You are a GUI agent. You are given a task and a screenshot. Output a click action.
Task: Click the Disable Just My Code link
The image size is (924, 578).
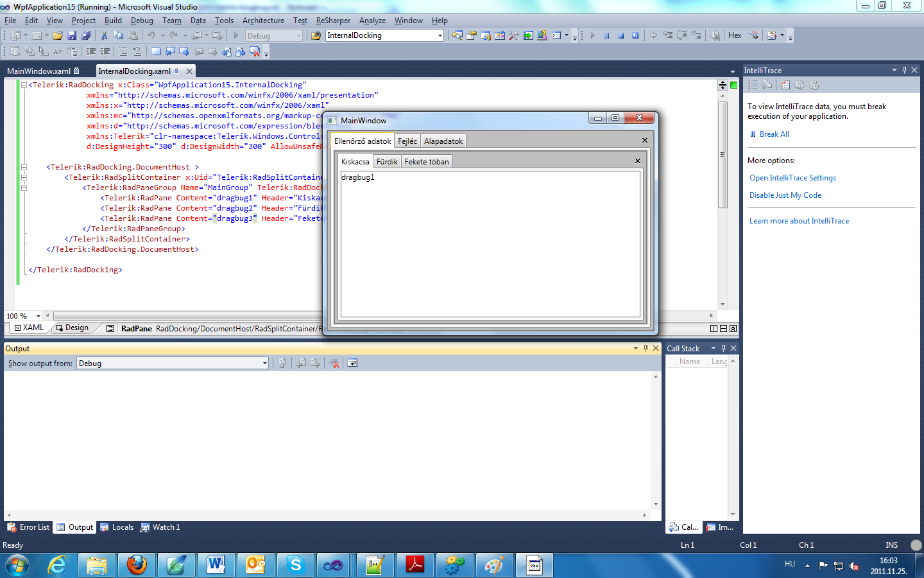785,195
